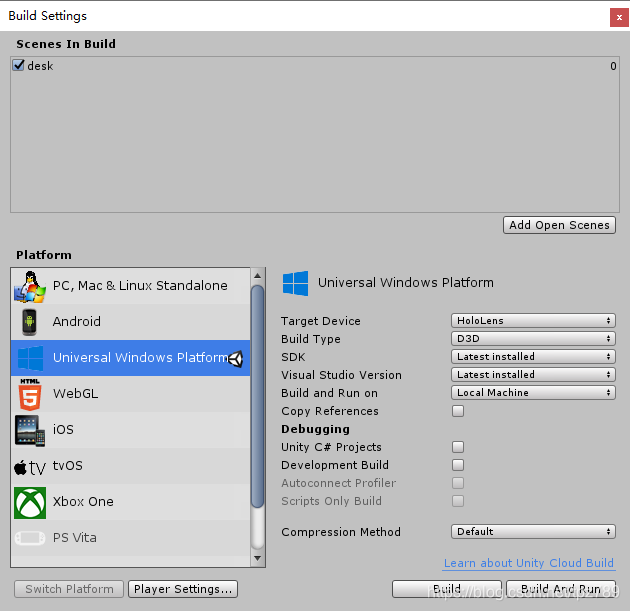
Task: Open the Visual Studio Version dropdown
Action: [x=533, y=375]
